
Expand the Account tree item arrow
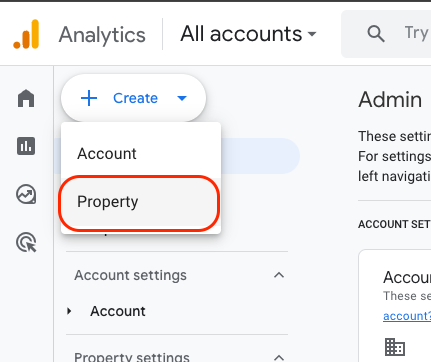pyautogui.click(x=69, y=311)
